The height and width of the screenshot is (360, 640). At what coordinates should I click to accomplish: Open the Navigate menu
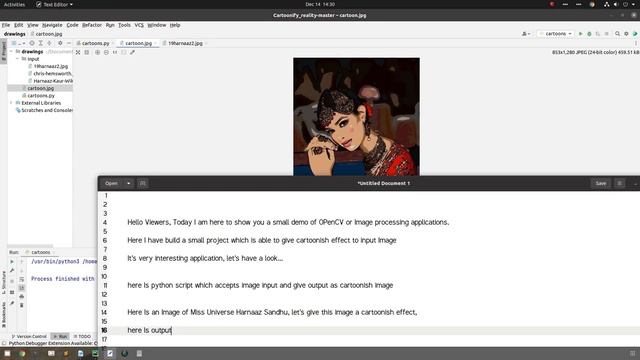pyautogui.click(x=52, y=25)
